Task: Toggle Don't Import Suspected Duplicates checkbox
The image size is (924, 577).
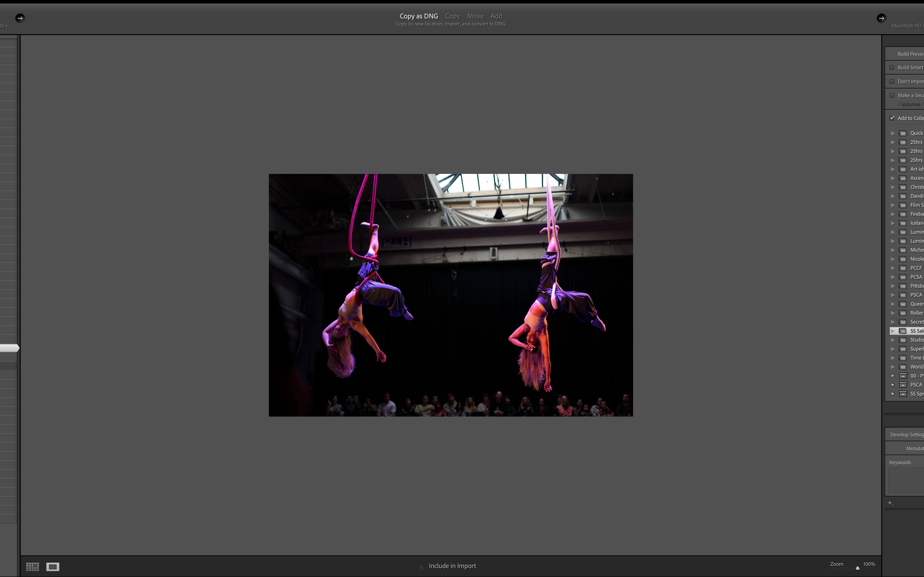Action: click(x=892, y=81)
